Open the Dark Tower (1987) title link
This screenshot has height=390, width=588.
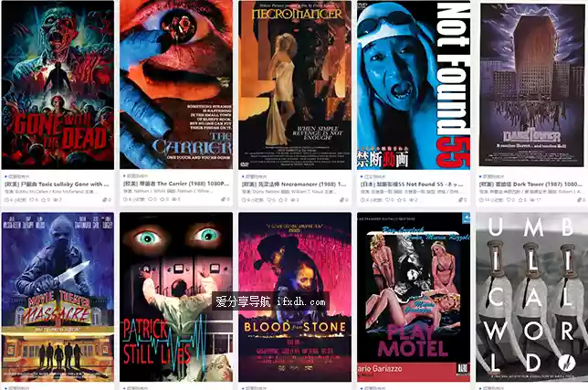coord(530,184)
